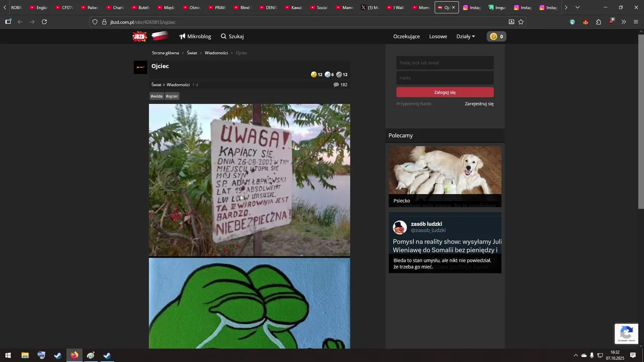
Task: Go to Oczekujące posts
Action: tap(407, 36)
